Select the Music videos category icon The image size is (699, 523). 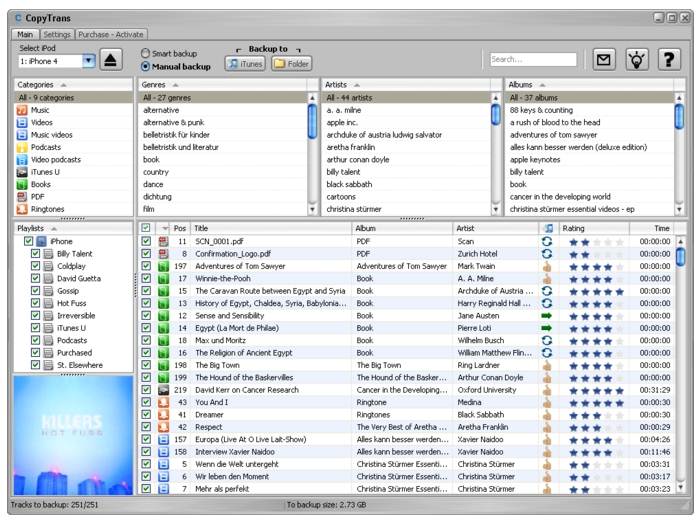coord(22,135)
